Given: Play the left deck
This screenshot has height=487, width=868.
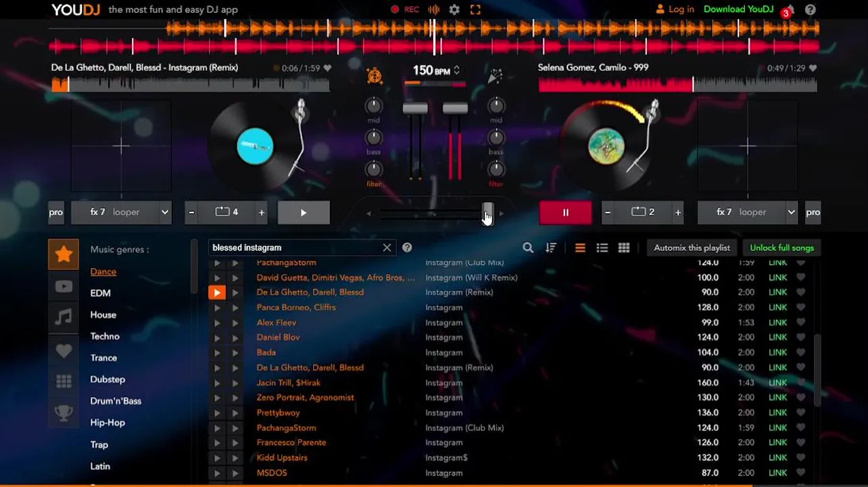Looking at the screenshot, I should 304,212.
